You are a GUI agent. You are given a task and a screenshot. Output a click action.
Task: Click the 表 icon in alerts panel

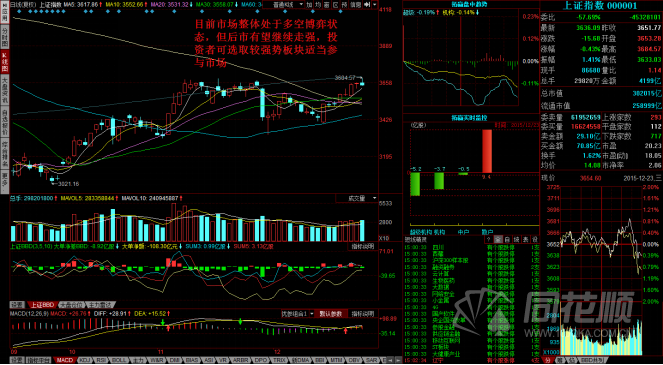(526, 239)
